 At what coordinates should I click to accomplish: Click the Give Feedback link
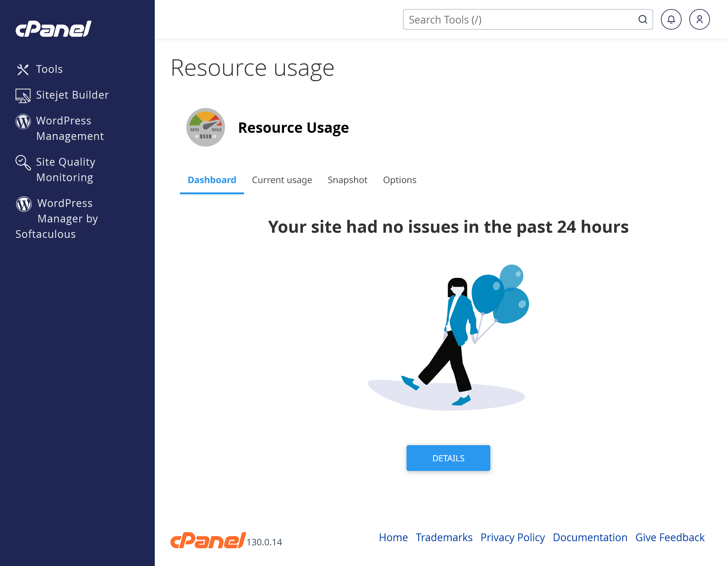pos(669,537)
